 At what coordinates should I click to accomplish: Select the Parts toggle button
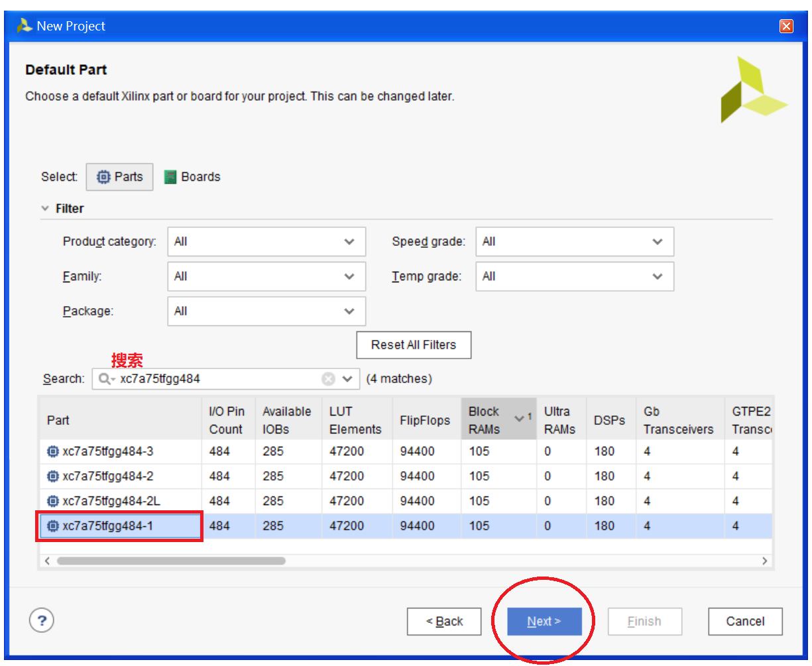[120, 177]
